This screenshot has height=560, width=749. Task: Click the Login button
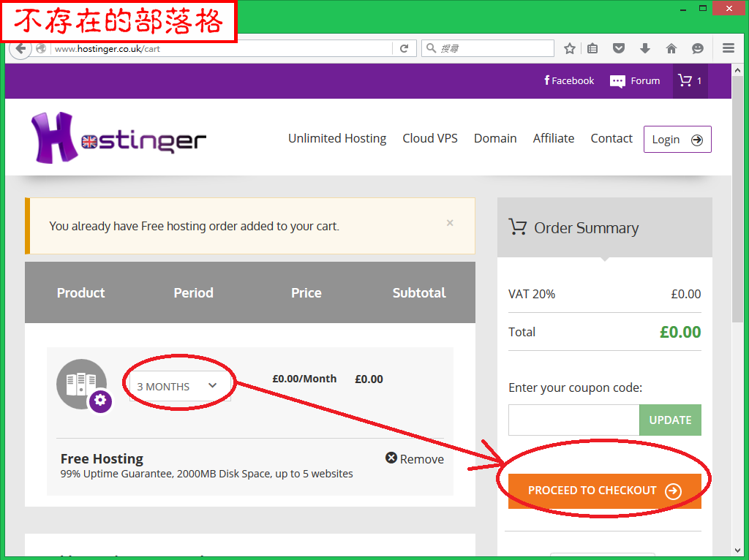(677, 140)
